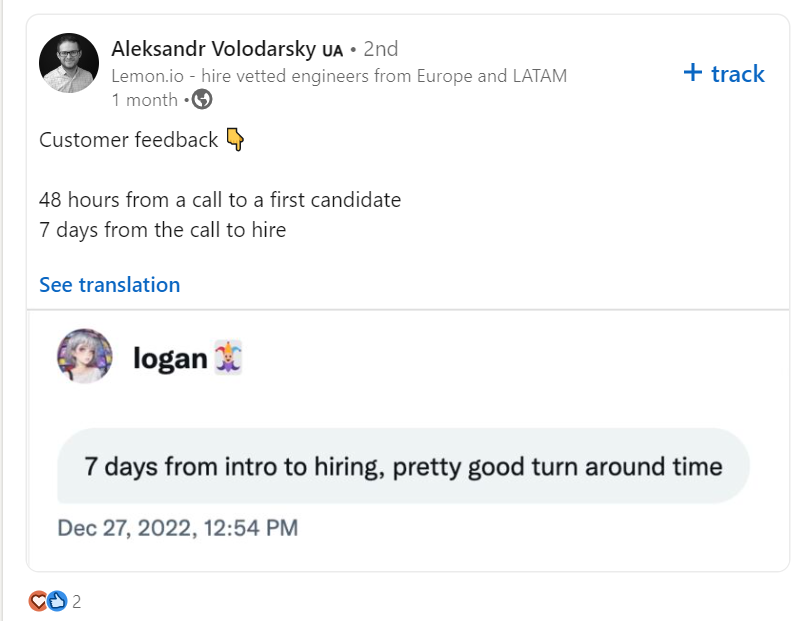Click the "2nd" connection degree label
The height and width of the screenshot is (621, 804).
click(380, 48)
